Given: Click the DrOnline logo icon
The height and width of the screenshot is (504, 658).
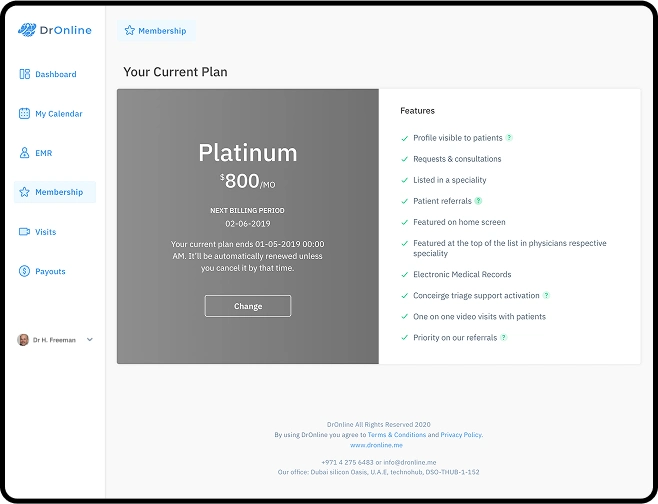Looking at the screenshot, I should tap(27, 30).
